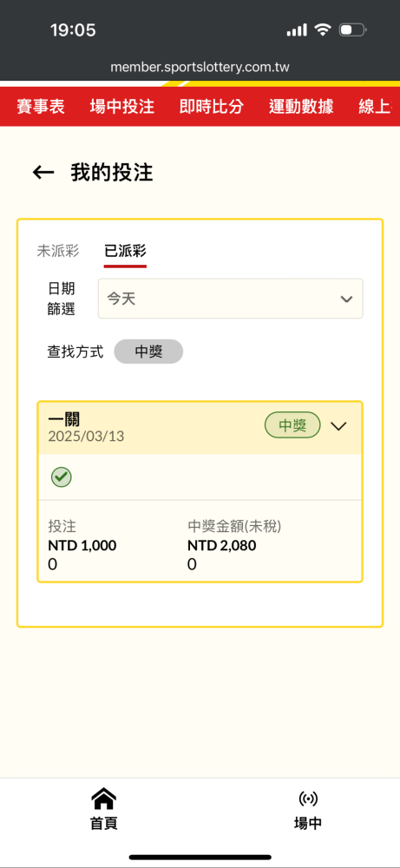Open 賽事表 in the red menu
Image resolution: width=400 pixels, height=868 pixels.
tap(41, 107)
